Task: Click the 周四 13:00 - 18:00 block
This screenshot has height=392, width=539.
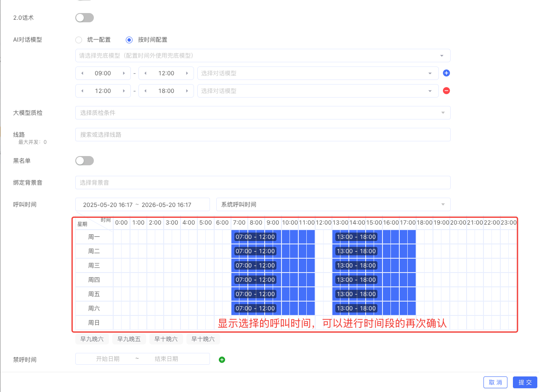Action: [374, 280]
